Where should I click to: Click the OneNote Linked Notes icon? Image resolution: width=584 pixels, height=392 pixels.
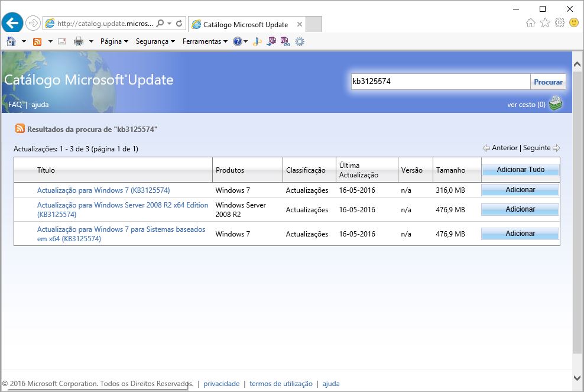click(285, 41)
